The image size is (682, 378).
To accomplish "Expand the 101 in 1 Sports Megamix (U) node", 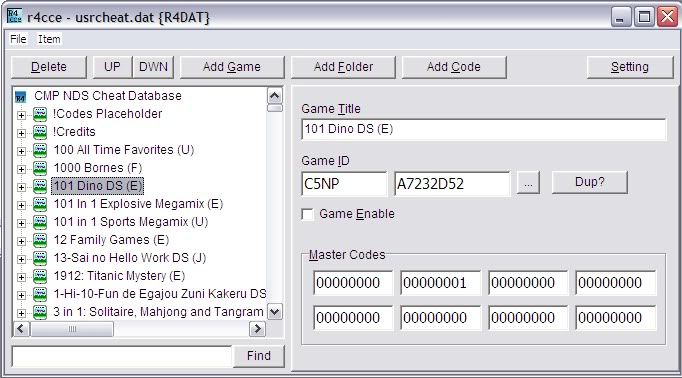I will click(21, 223).
